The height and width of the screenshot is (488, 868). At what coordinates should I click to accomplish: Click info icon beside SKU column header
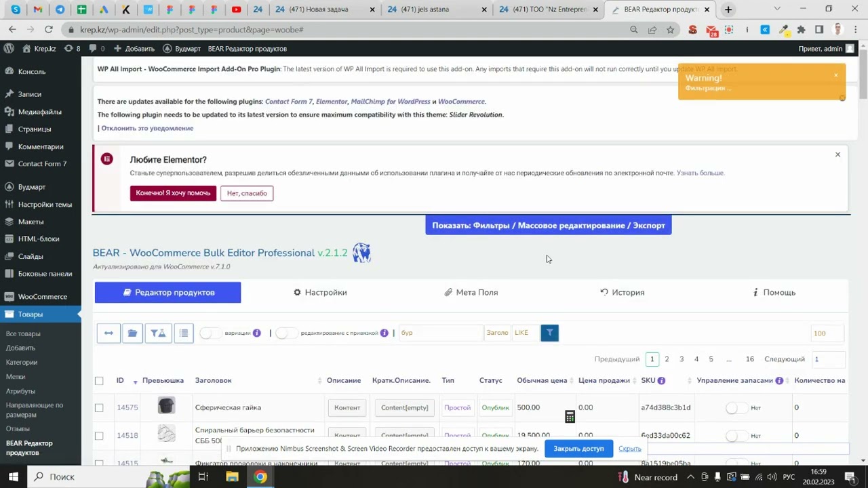pos(661,380)
